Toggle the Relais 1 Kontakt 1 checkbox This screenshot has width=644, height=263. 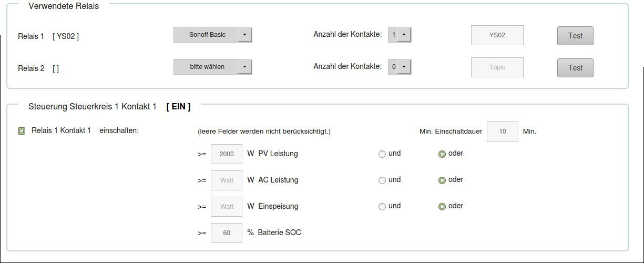point(22,131)
